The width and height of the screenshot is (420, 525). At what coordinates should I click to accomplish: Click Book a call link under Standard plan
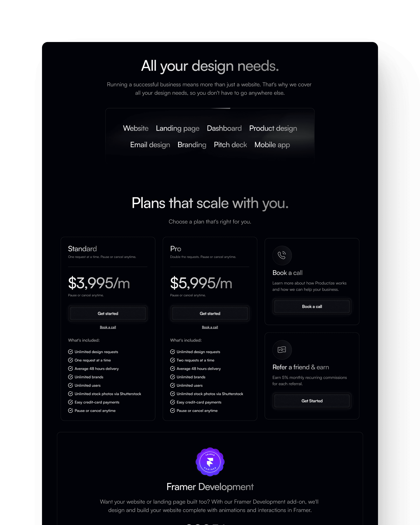[x=108, y=327]
